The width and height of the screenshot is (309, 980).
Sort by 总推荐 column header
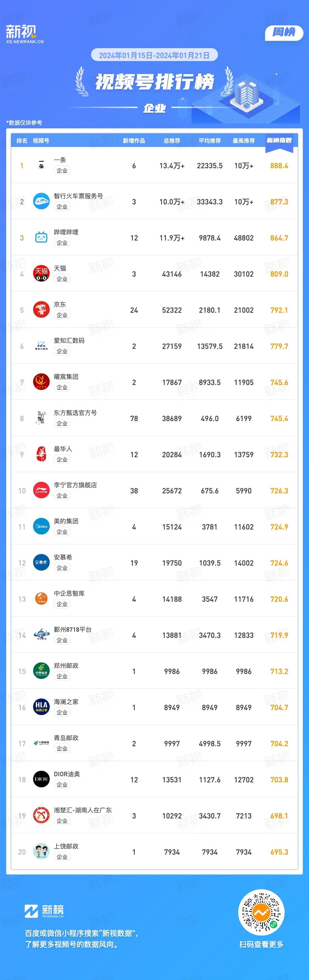(x=171, y=141)
